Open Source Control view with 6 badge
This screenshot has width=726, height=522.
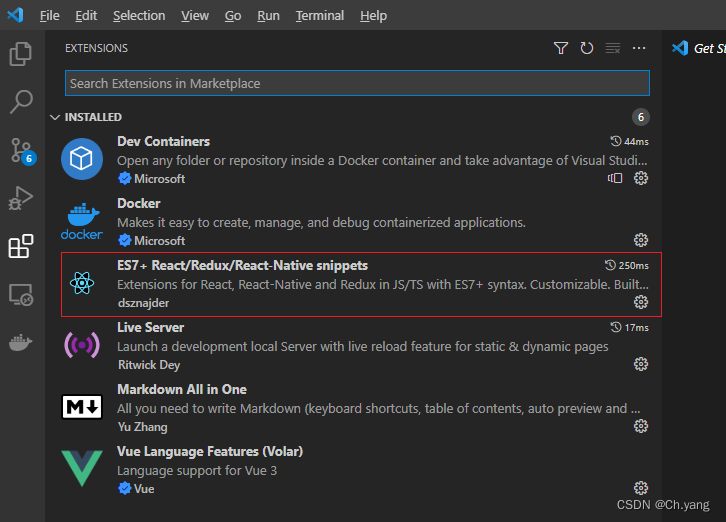point(22,151)
